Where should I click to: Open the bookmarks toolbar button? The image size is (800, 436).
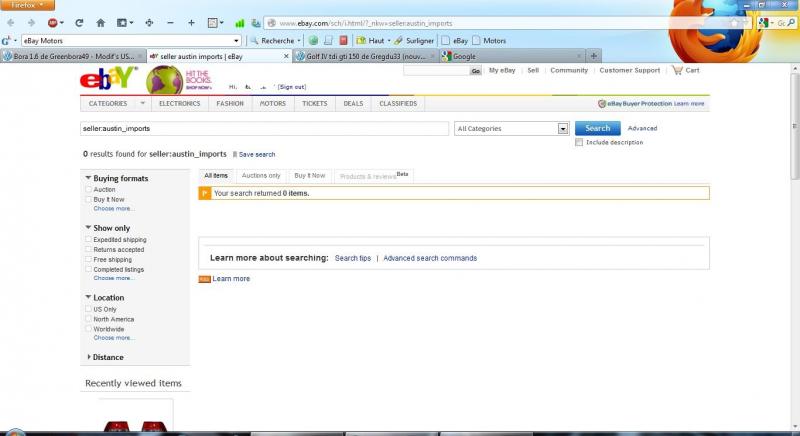tap(122, 23)
